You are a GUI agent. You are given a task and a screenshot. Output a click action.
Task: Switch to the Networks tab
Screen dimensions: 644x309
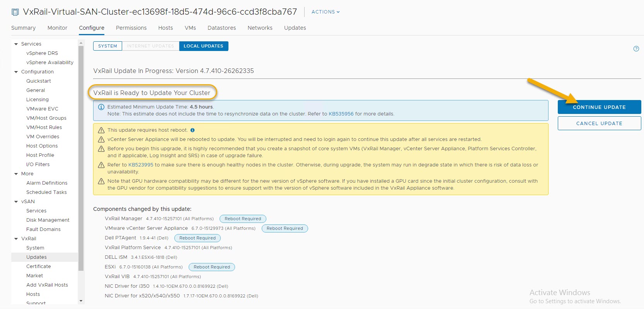pos(260,28)
